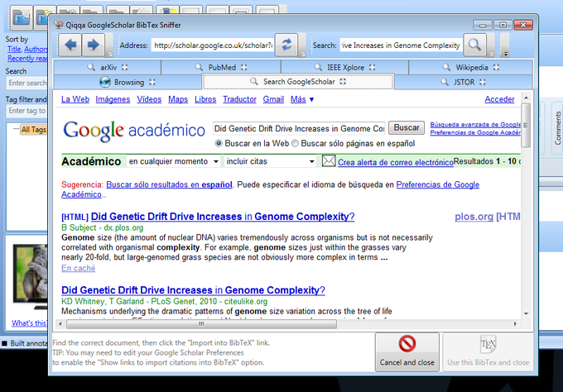
Task: Switch to the PubMed tab
Action: pyautogui.click(x=221, y=67)
